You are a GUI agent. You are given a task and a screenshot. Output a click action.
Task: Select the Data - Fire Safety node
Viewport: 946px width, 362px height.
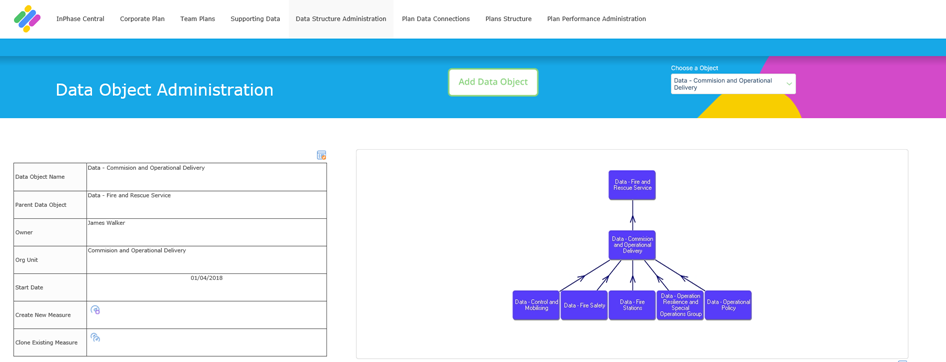584,305
